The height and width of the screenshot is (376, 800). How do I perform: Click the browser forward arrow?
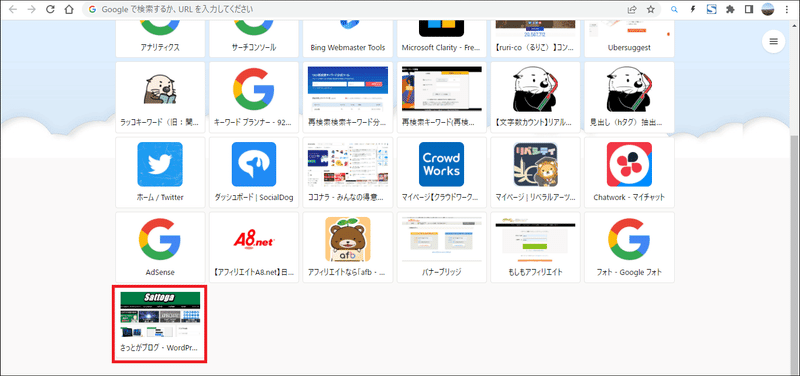31,9
